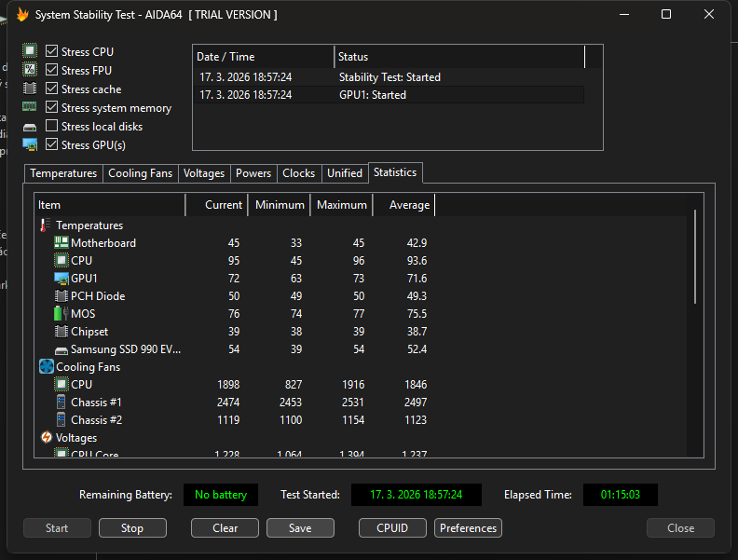The height and width of the screenshot is (560, 738).
Task: Select the 'Stability Test: Started' log entry
Action: pyautogui.click(x=389, y=77)
